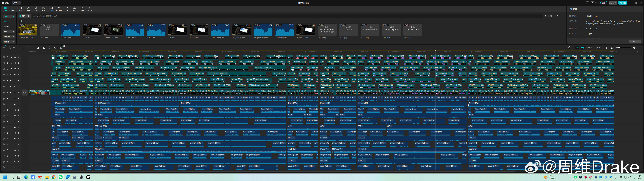Open the 文本 (text) panel
Viewport: 644px width, 181px height.
21,9
